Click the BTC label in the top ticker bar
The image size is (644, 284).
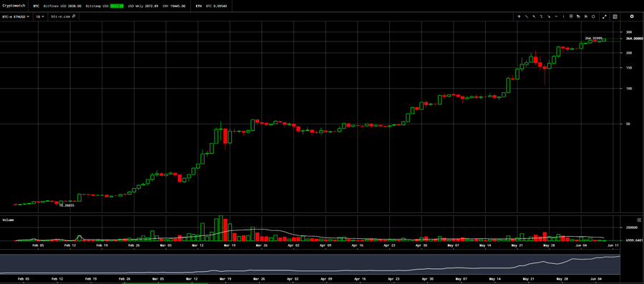[x=36, y=6]
